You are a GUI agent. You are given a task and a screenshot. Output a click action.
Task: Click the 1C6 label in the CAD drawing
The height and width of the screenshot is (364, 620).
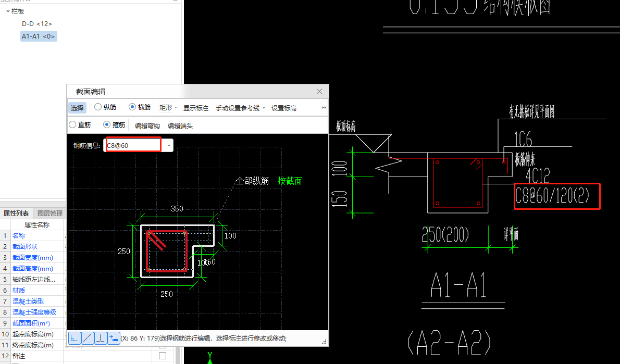(x=523, y=140)
